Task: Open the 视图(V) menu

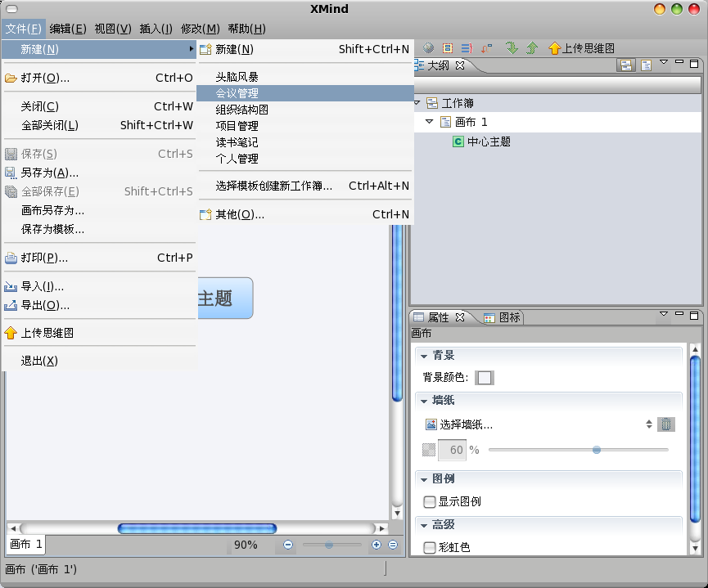Action: (113, 29)
